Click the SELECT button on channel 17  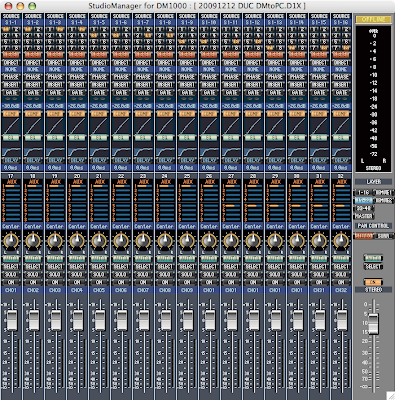pos(11,267)
